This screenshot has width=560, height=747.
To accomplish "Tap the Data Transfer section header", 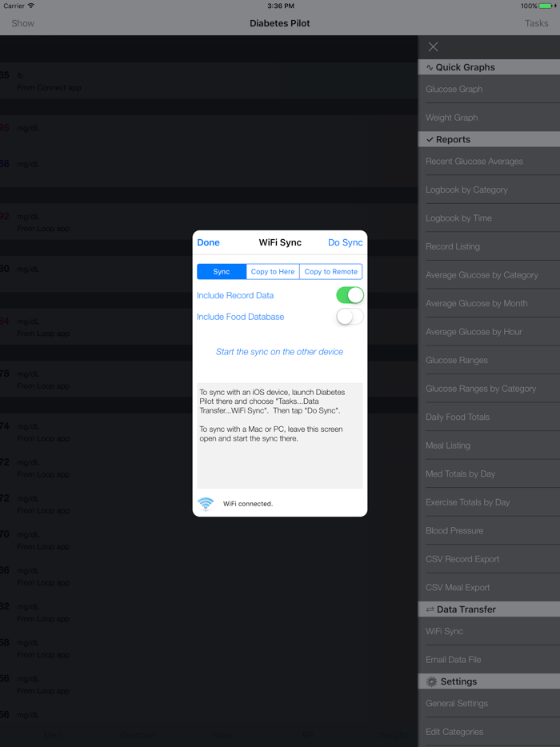I will coord(489,609).
